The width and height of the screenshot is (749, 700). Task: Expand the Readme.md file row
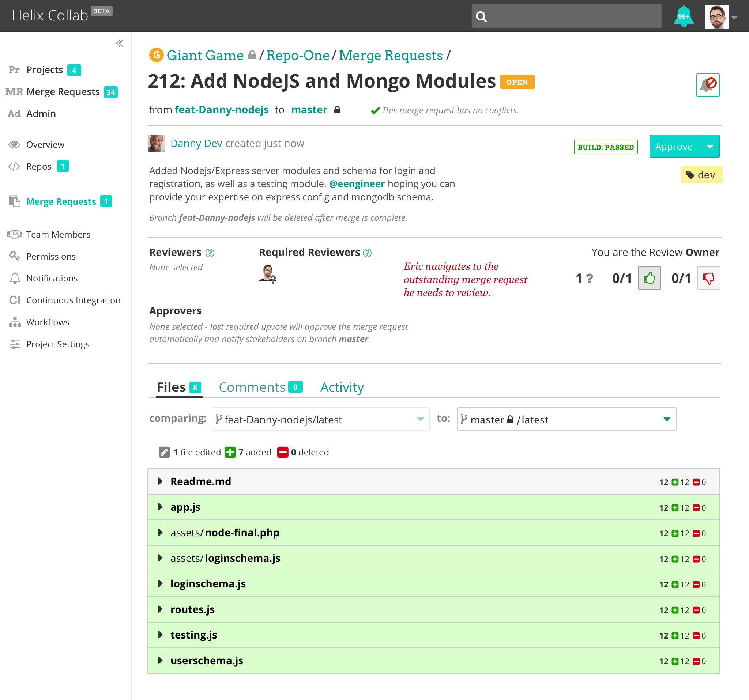(161, 481)
